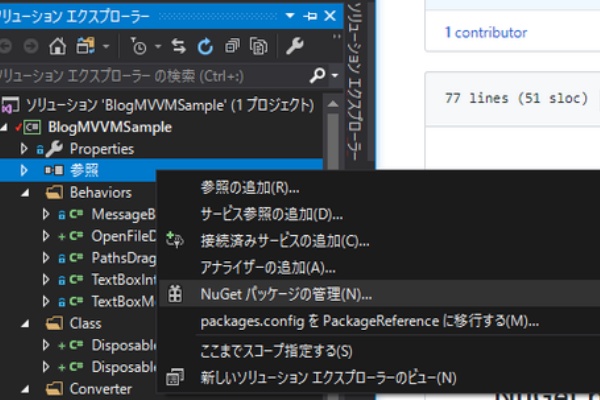The height and width of the screenshot is (400, 600).
Task: Choose NuGet パッケージの管理(N)... menu entry
Action: coord(286,294)
